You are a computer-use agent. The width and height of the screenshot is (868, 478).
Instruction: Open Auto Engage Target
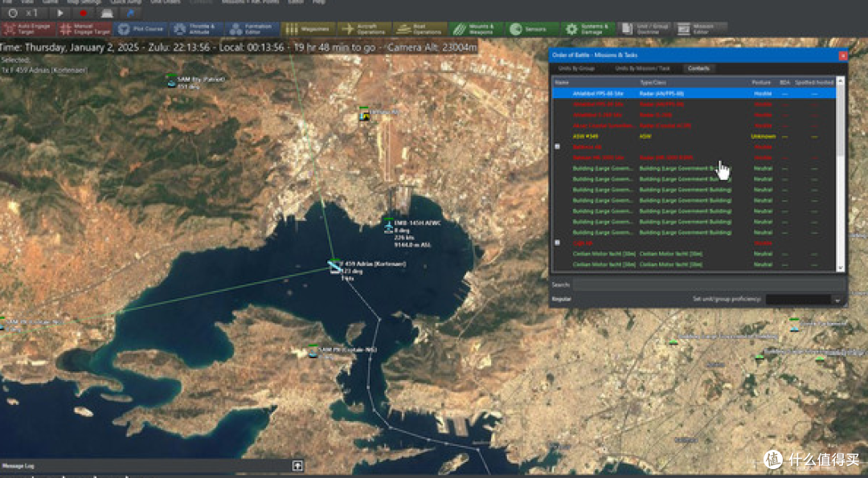click(x=29, y=29)
